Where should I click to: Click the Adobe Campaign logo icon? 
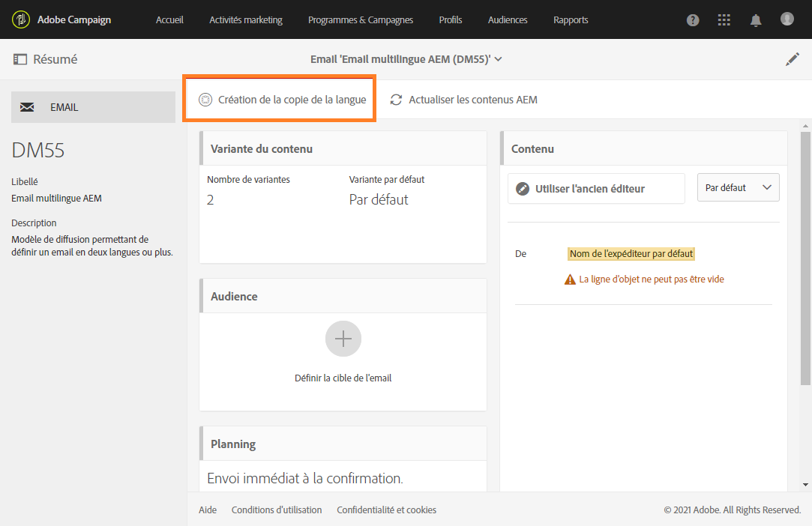click(21, 19)
